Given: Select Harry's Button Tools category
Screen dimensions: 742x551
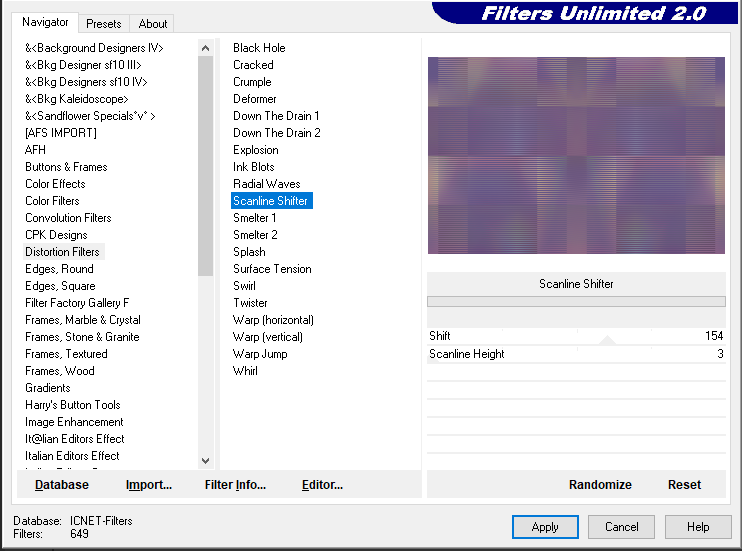Looking at the screenshot, I should tap(73, 405).
